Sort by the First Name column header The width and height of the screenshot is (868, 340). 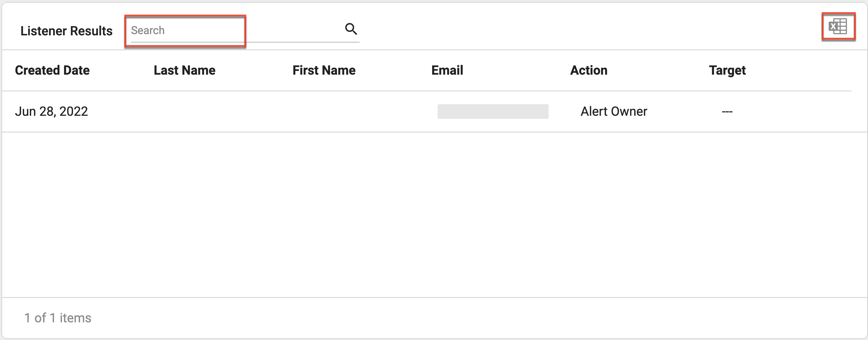click(324, 70)
